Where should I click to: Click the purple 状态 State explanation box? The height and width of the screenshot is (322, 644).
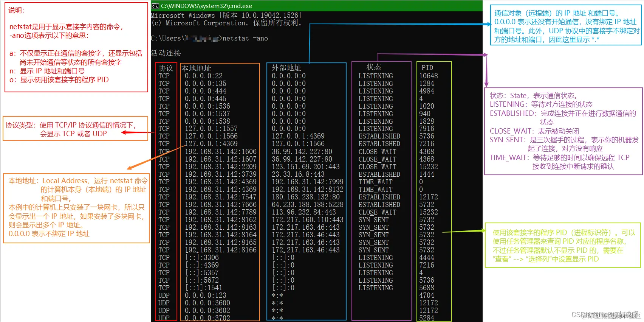563,131
